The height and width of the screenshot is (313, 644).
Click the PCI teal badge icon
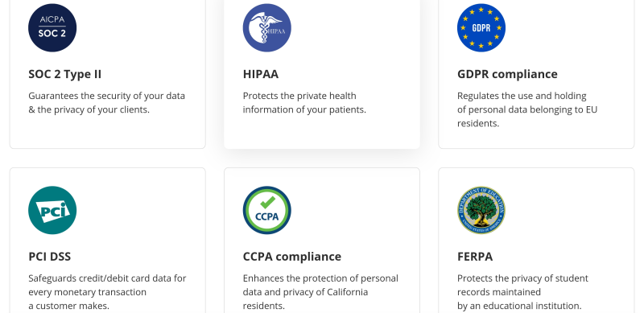click(x=52, y=210)
